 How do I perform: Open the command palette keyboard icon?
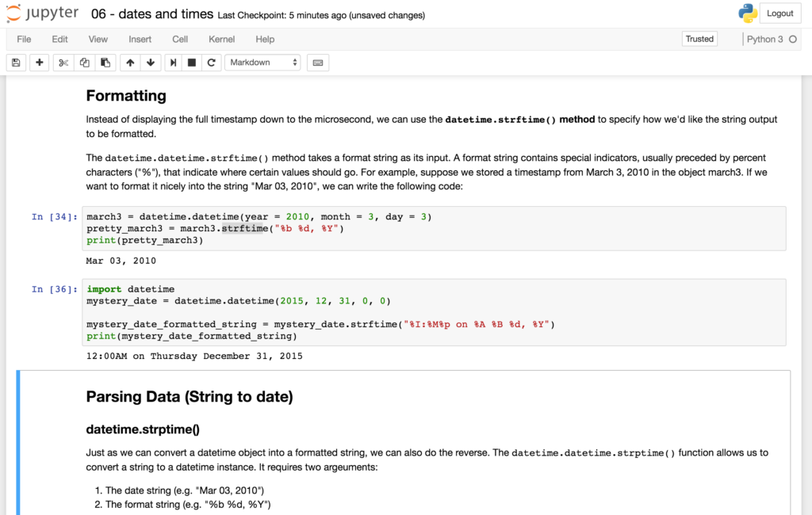click(x=318, y=63)
